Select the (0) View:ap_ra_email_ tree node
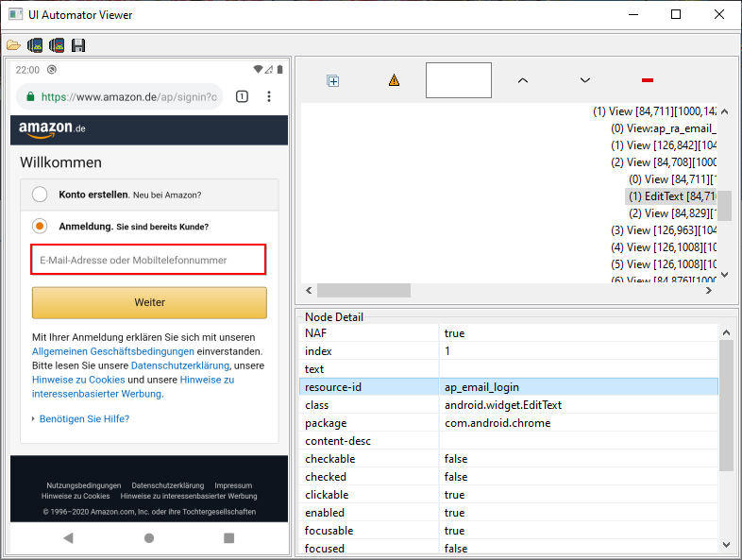 664,128
